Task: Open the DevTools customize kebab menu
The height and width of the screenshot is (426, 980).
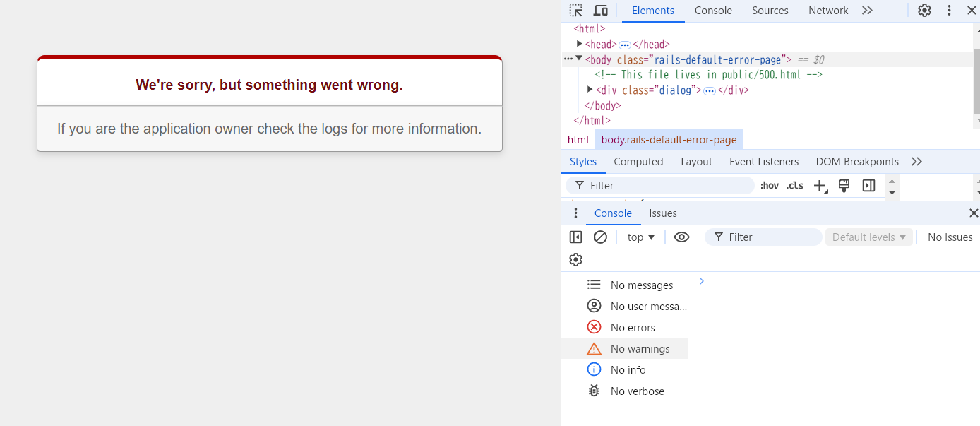Action: [950, 11]
